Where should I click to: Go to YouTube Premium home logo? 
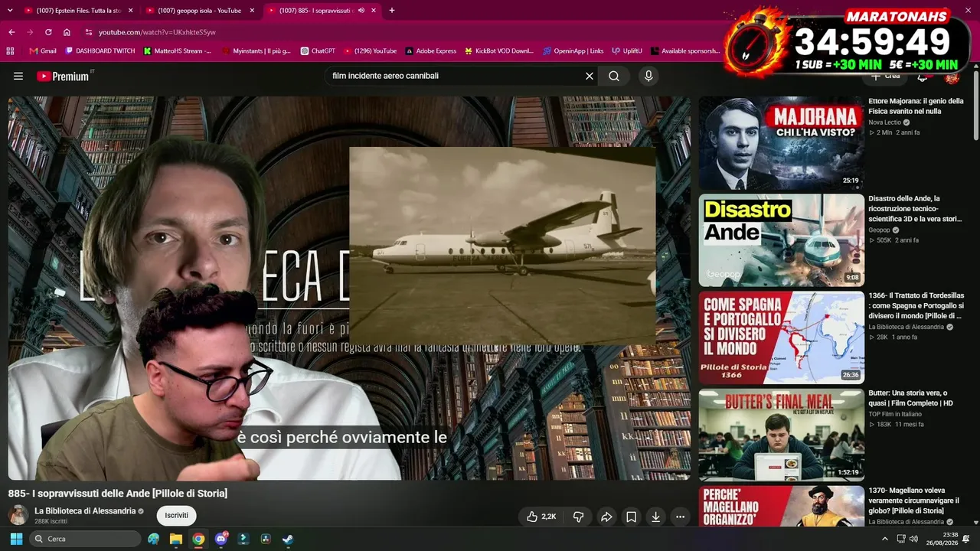[x=64, y=77]
